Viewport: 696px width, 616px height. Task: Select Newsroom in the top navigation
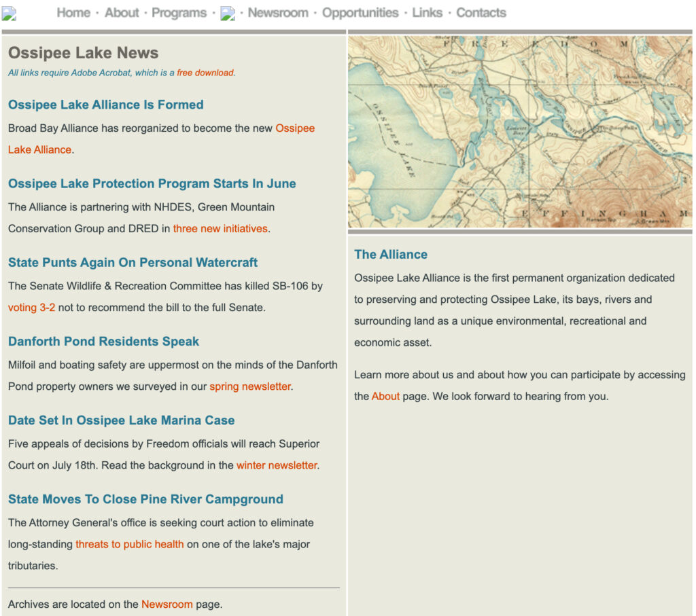pyautogui.click(x=277, y=13)
